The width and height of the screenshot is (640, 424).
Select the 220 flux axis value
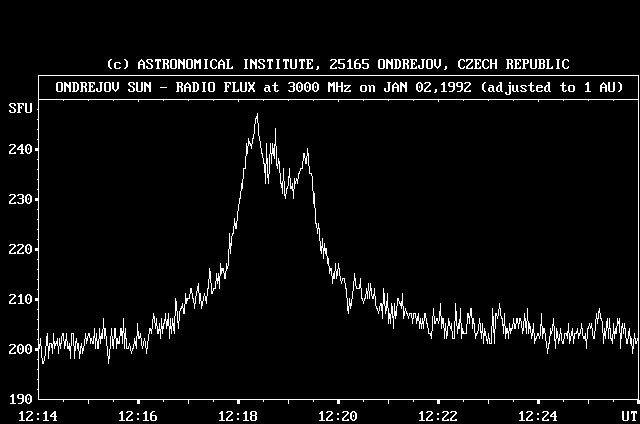(19, 249)
